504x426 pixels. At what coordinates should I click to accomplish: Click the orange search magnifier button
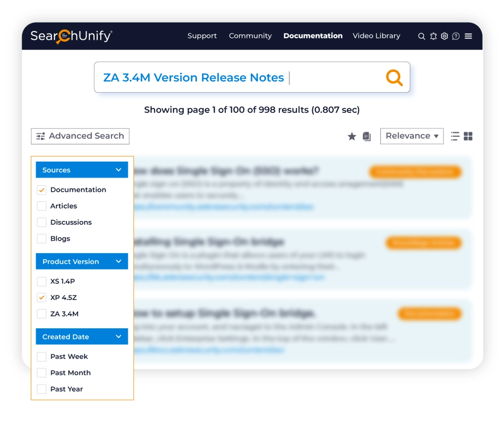(394, 77)
